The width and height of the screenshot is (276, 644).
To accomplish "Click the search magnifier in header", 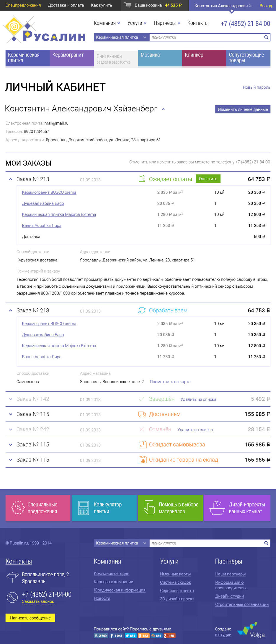I will point(266,37).
